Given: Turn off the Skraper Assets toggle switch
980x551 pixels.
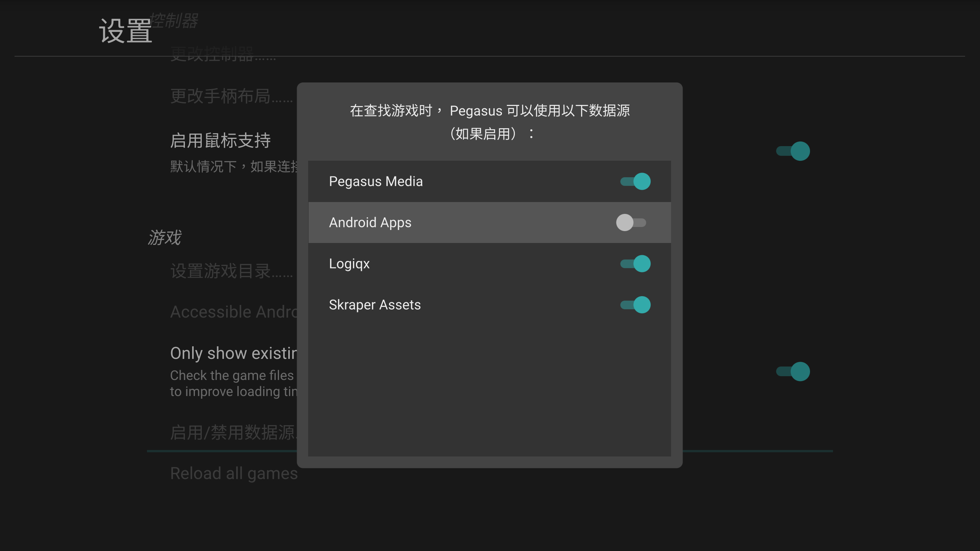Looking at the screenshot, I should click(x=635, y=305).
